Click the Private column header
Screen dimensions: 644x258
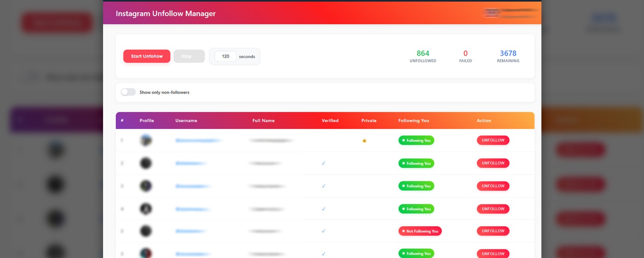pos(369,121)
